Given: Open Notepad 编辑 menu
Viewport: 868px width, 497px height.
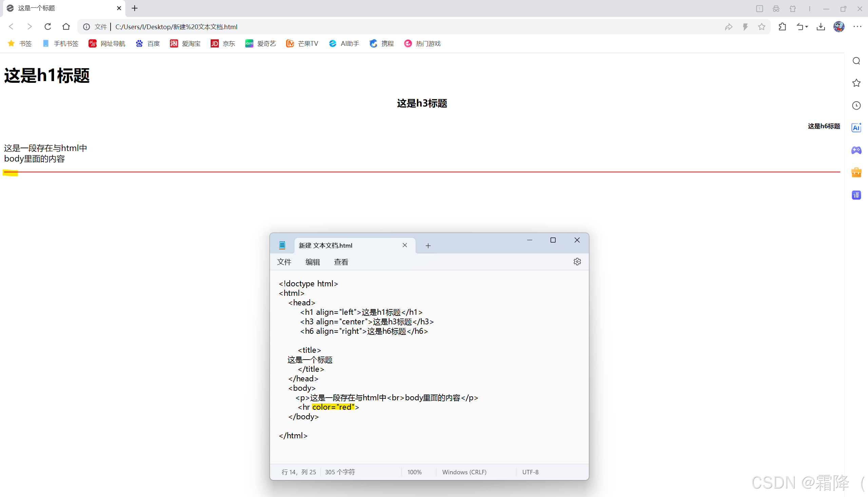Looking at the screenshot, I should (312, 262).
